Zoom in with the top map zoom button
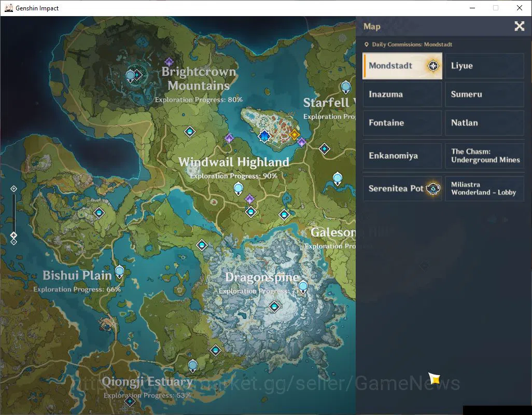 pos(13,189)
